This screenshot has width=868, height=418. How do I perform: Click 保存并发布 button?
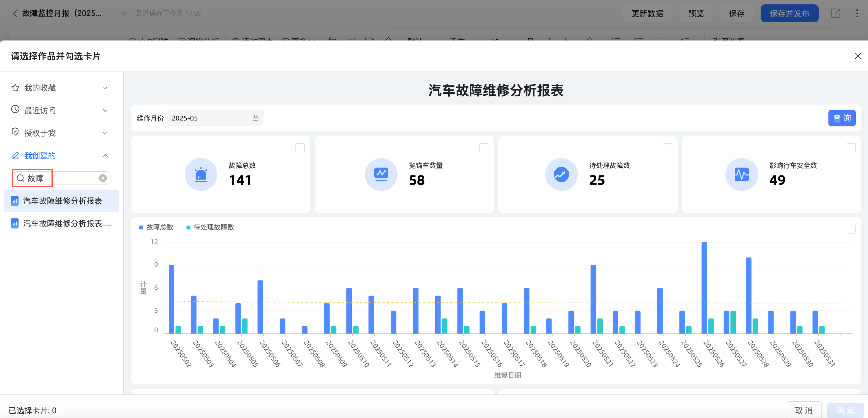789,13
